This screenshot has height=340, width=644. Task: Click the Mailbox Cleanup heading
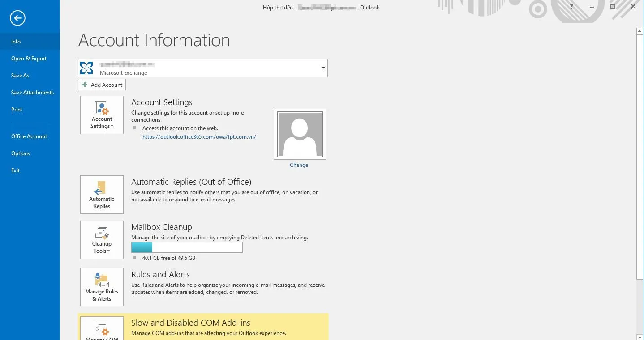[x=161, y=227]
